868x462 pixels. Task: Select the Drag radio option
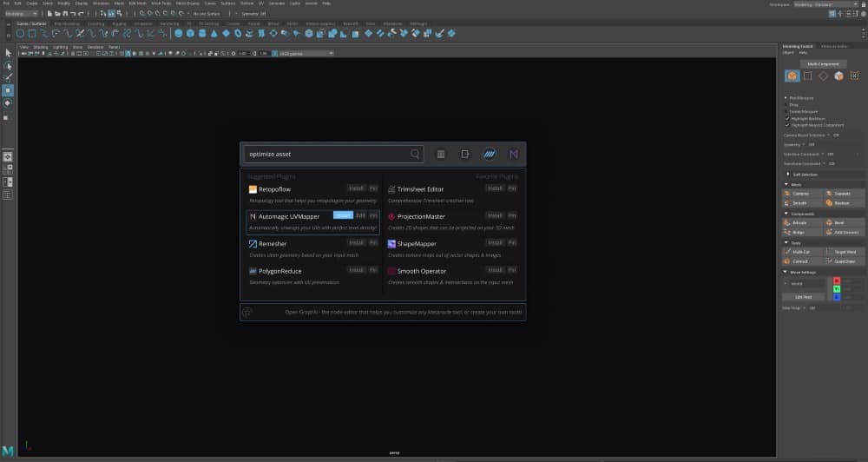click(786, 105)
